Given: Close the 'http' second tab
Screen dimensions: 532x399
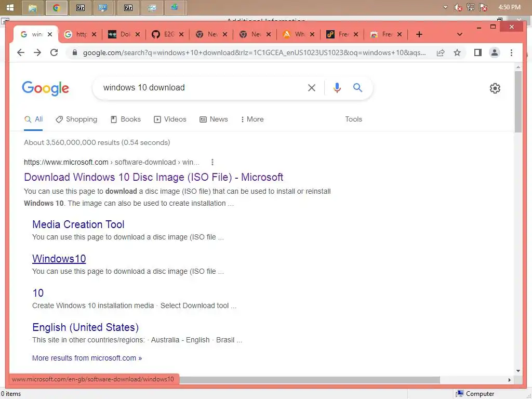Looking at the screenshot, I should (94, 34).
